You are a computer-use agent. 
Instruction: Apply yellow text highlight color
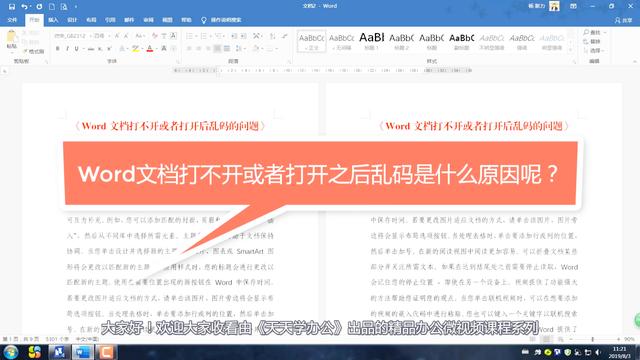click(x=135, y=49)
